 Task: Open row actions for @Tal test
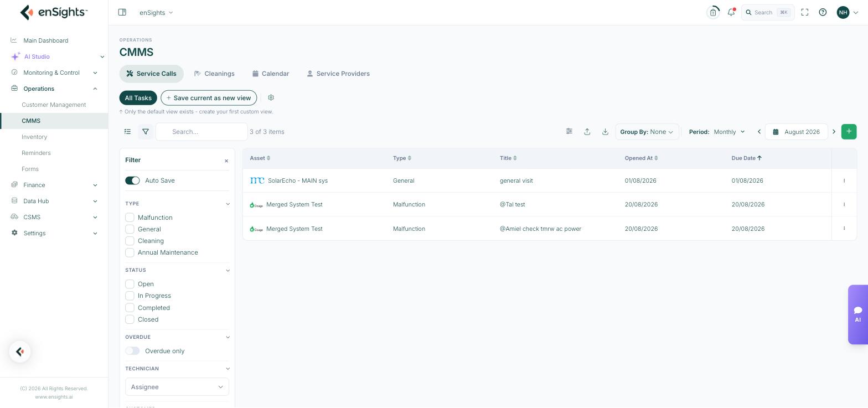pyautogui.click(x=844, y=204)
